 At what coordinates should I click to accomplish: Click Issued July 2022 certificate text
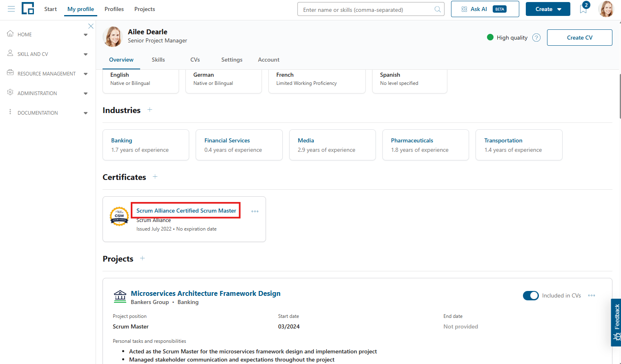[x=154, y=229]
